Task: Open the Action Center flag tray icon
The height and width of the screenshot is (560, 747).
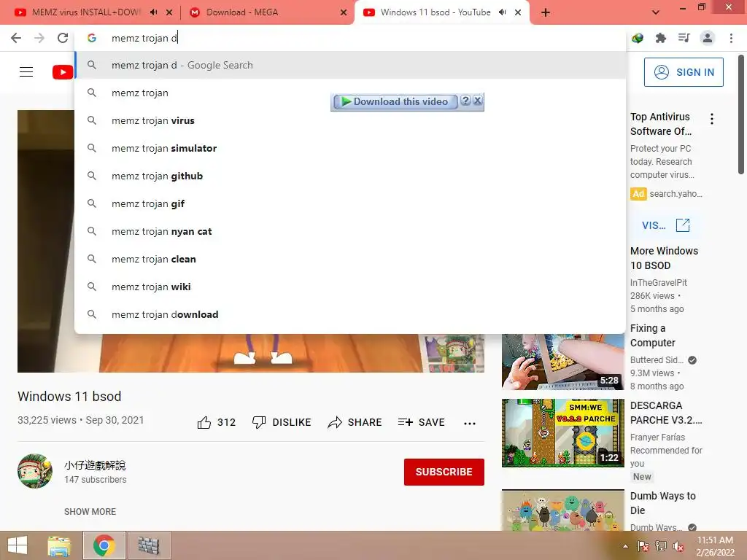Action: pyautogui.click(x=643, y=546)
